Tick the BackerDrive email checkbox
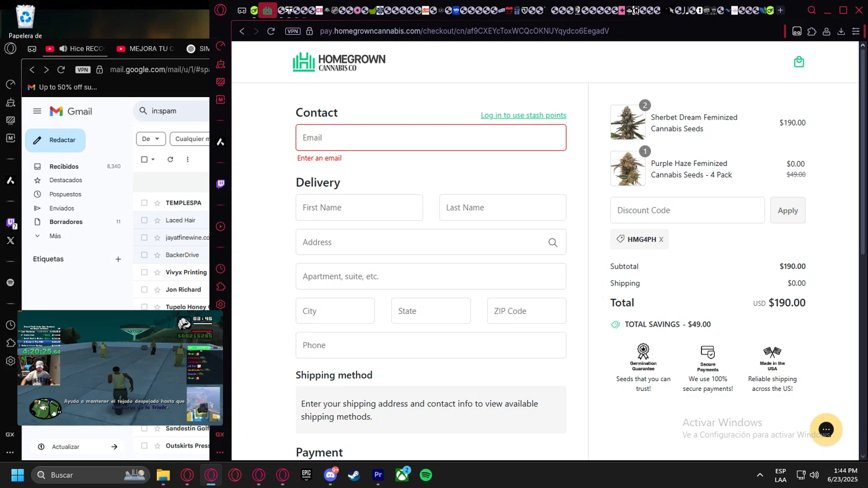Viewport: 868px width, 488px height. [144, 255]
